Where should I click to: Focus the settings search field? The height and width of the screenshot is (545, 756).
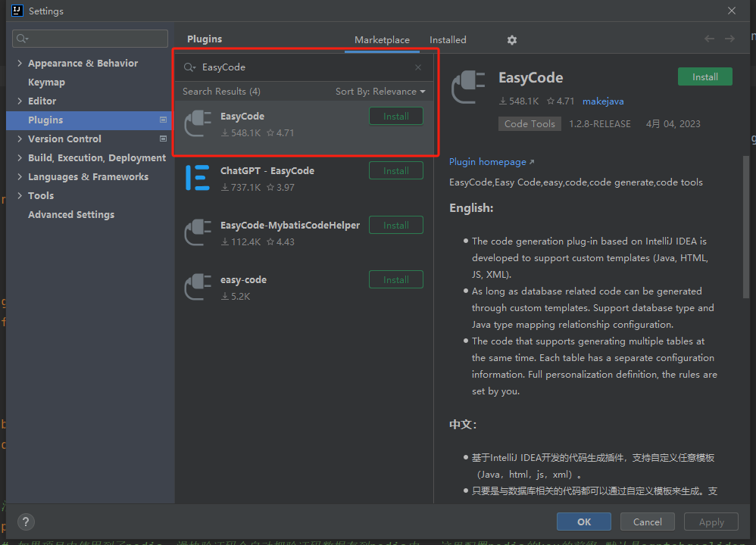pyautogui.click(x=90, y=39)
